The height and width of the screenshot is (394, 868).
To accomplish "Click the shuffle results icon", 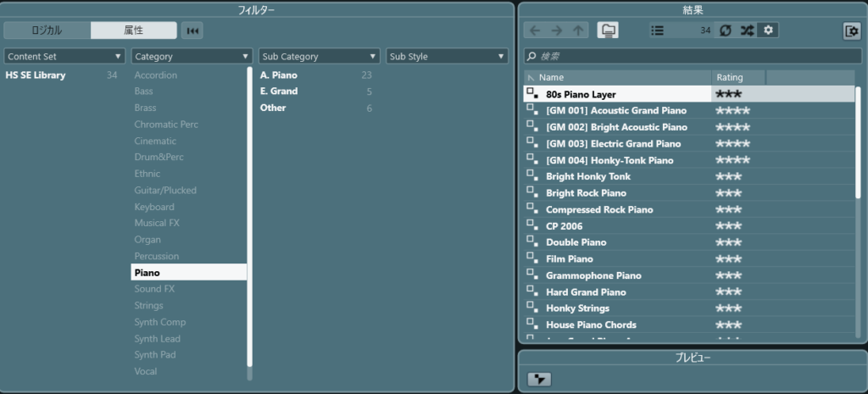I will click(x=747, y=31).
